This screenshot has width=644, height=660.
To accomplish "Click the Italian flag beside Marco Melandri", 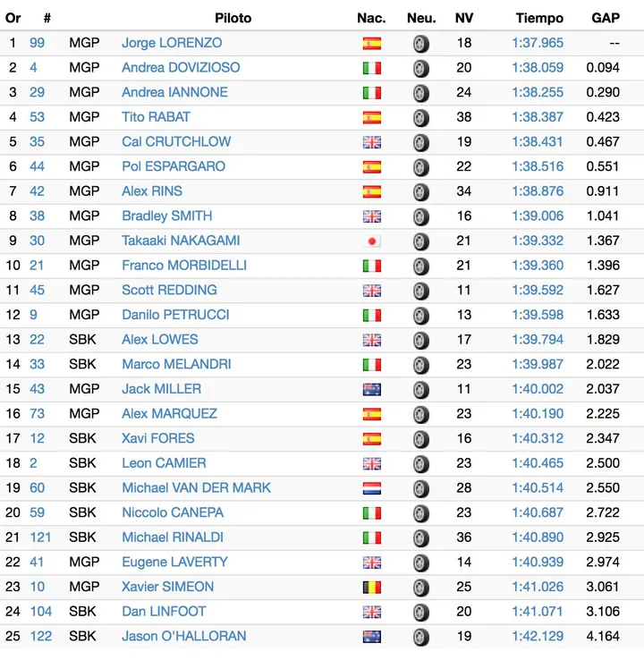I will pos(372,365).
